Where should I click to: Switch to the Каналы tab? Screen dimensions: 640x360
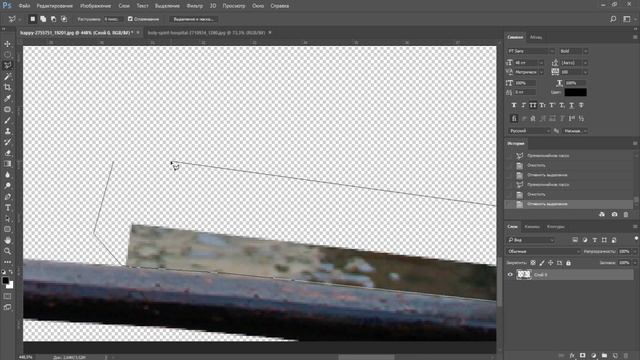532,227
